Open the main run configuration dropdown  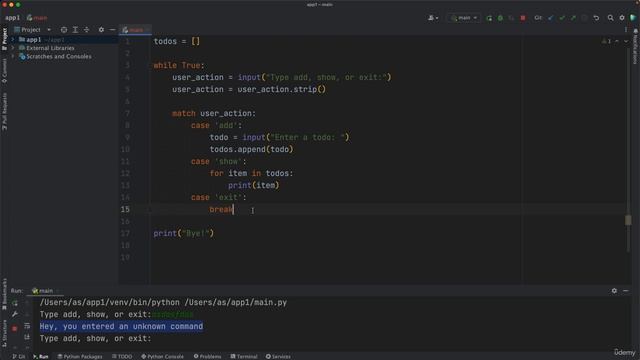[x=464, y=18]
